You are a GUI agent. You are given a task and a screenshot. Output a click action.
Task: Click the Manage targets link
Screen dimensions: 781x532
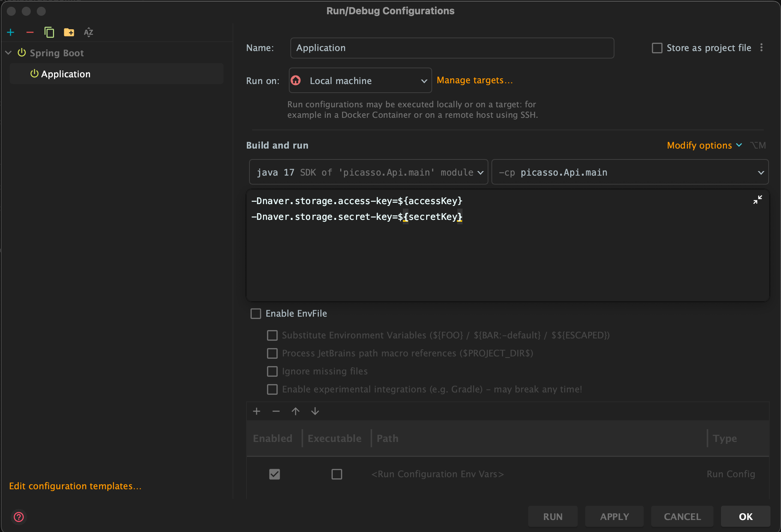tap(475, 80)
